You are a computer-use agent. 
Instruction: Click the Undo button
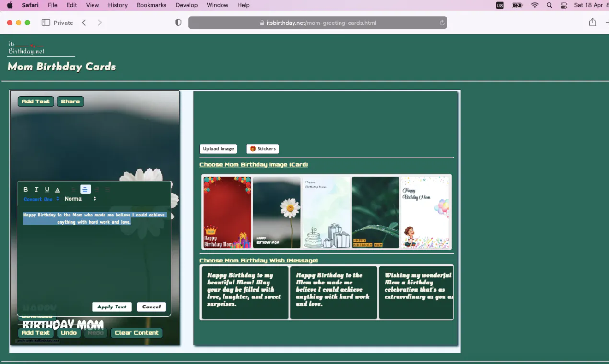pyautogui.click(x=69, y=333)
